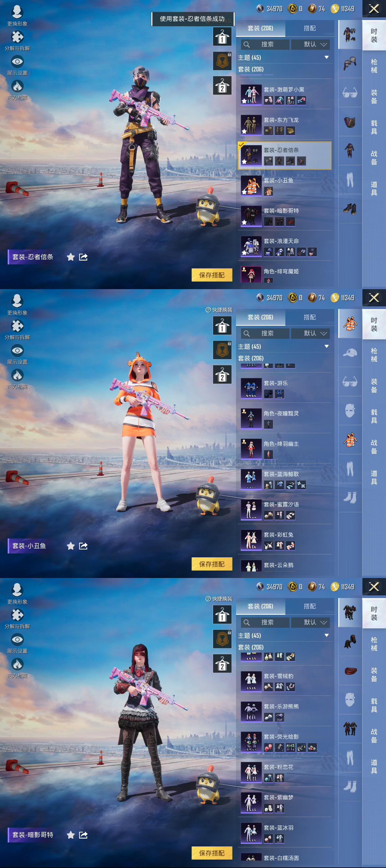Click 保存搭配 in the bottom screenshot
The width and height of the screenshot is (386, 868).
pyautogui.click(x=212, y=853)
